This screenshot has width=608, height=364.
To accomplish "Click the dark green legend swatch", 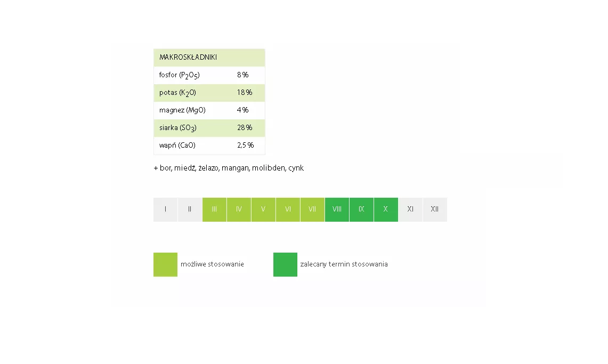I will click(285, 264).
